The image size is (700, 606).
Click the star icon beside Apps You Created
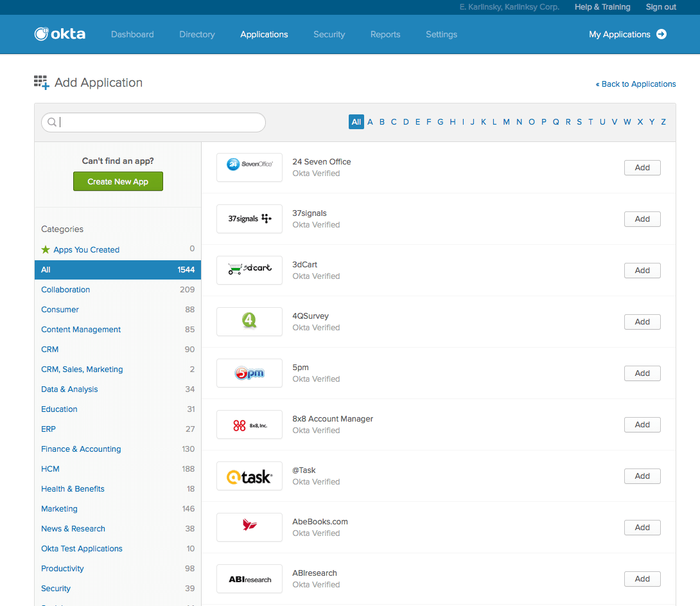[x=46, y=249]
